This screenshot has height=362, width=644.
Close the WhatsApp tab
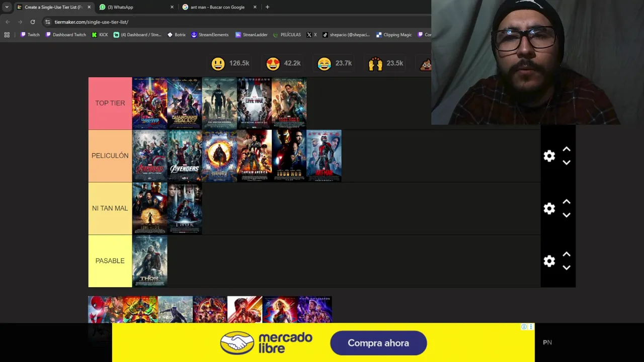pyautogui.click(x=172, y=7)
